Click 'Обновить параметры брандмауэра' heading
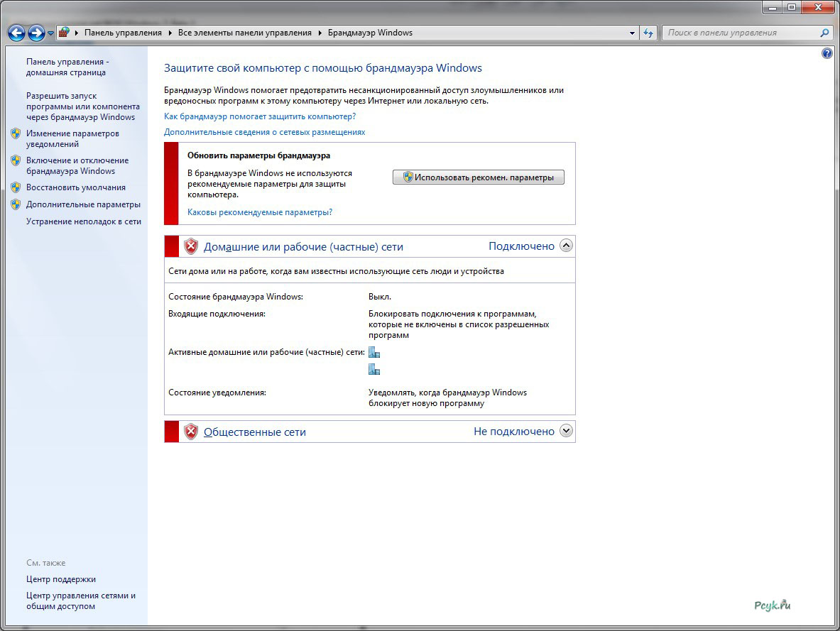Viewport: 840px width, 631px height. click(x=258, y=155)
